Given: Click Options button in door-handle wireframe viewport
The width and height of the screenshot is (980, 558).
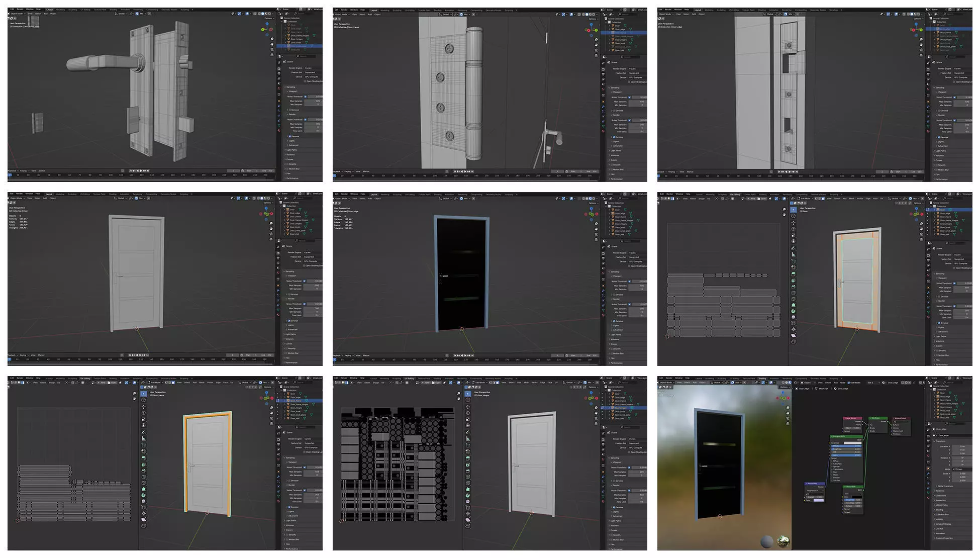Looking at the screenshot, I should point(269,18).
